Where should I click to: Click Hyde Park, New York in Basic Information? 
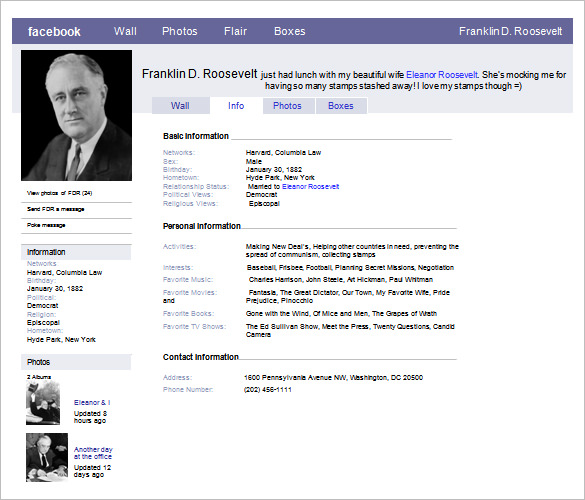click(280, 178)
